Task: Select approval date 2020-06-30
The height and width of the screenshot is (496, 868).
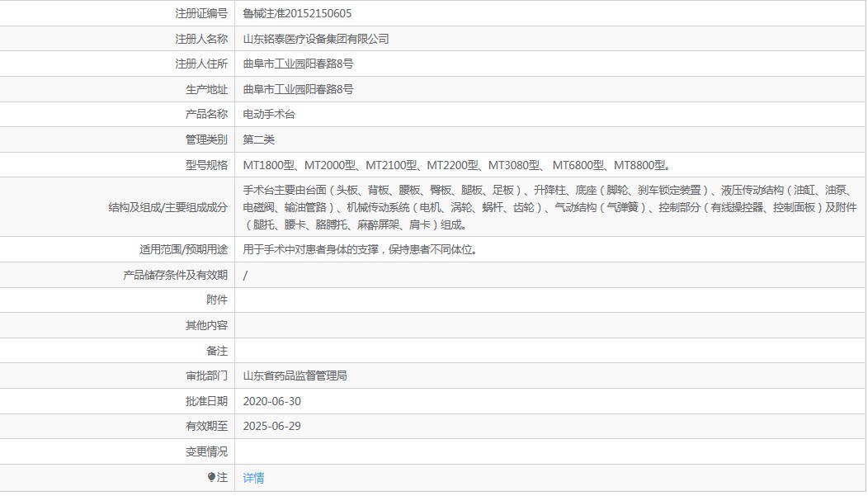Action: pos(271,401)
